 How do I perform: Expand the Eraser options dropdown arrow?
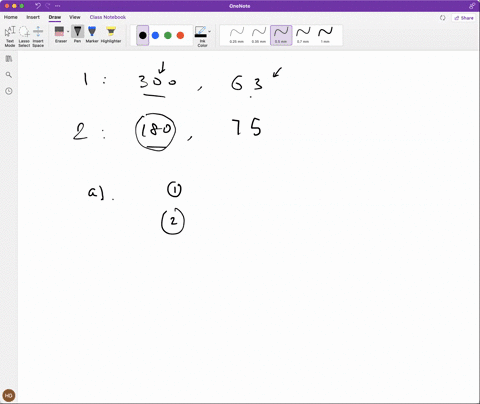(x=68, y=32)
